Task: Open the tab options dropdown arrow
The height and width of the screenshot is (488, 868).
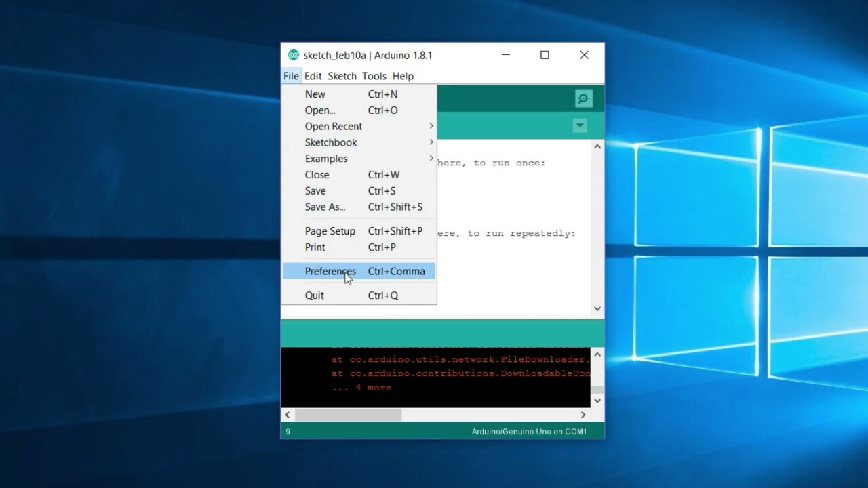Action: pos(579,125)
